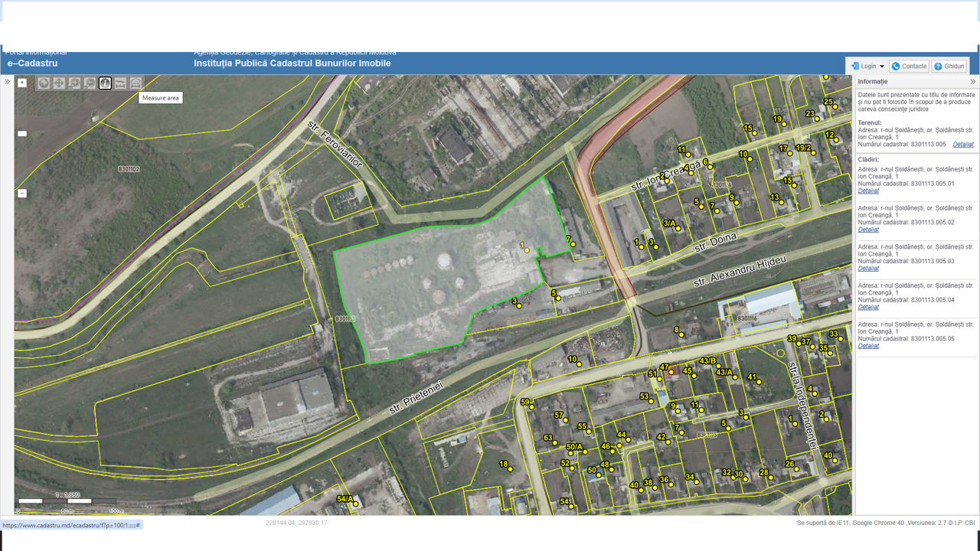Click the cadastral sector label 8301102
The height and width of the screenshot is (551, 980).
coord(129,168)
